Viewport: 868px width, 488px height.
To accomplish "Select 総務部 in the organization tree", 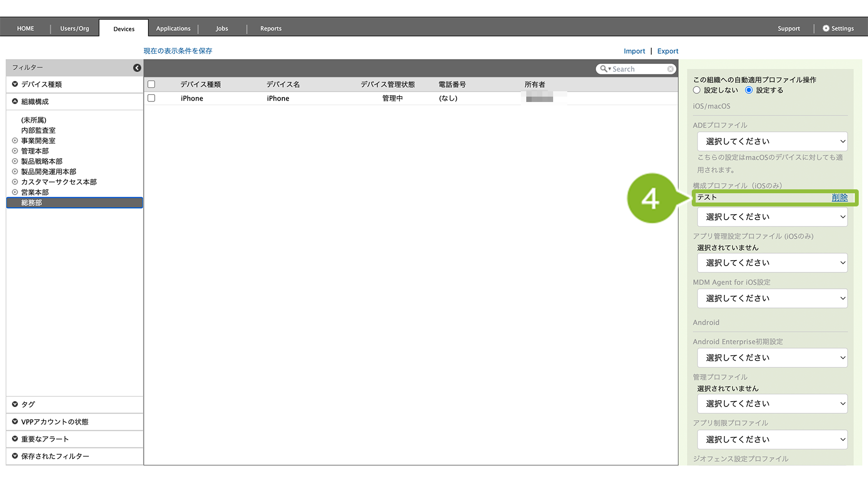I will [32, 203].
